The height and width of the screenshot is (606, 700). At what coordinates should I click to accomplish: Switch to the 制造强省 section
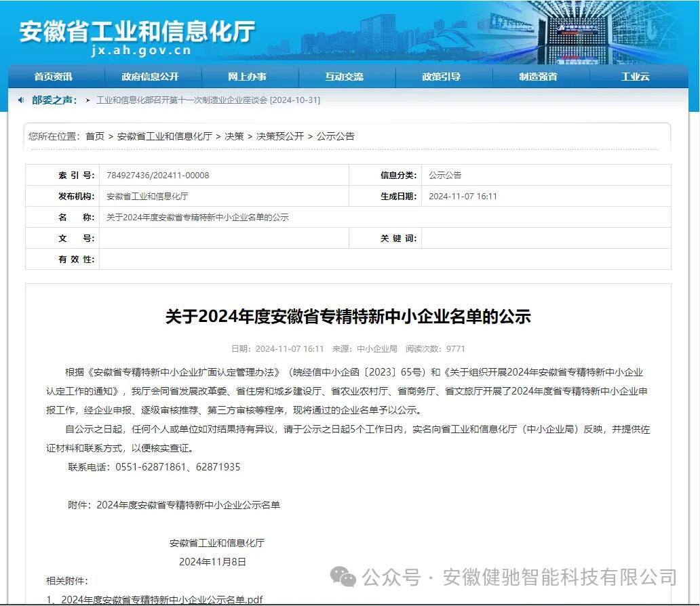click(538, 77)
